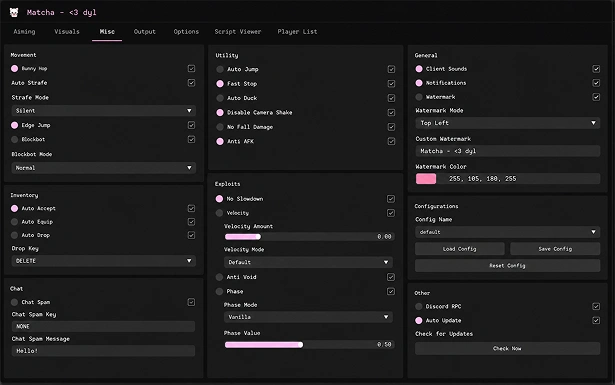The height and width of the screenshot is (385, 615).
Task: Open the Config Name default dropdown
Action: click(x=508, y=232)
